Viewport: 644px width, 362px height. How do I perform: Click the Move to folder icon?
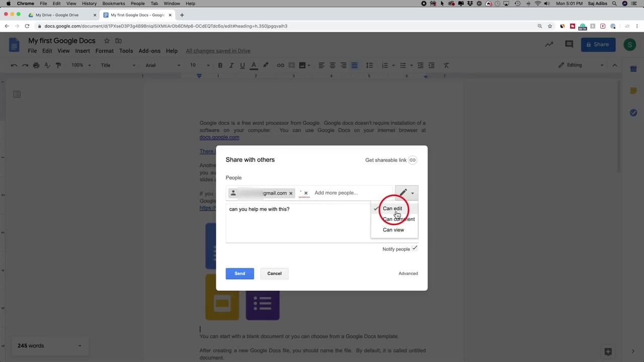click(x=118, y=41)
